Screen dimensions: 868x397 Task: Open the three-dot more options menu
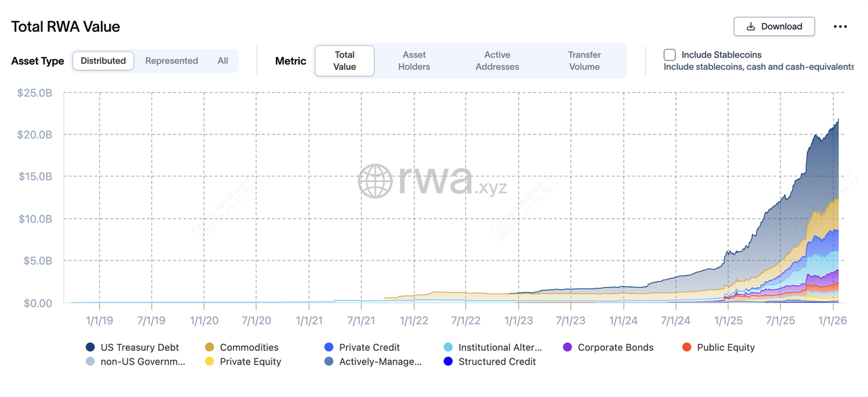click(x=840, y=26)
